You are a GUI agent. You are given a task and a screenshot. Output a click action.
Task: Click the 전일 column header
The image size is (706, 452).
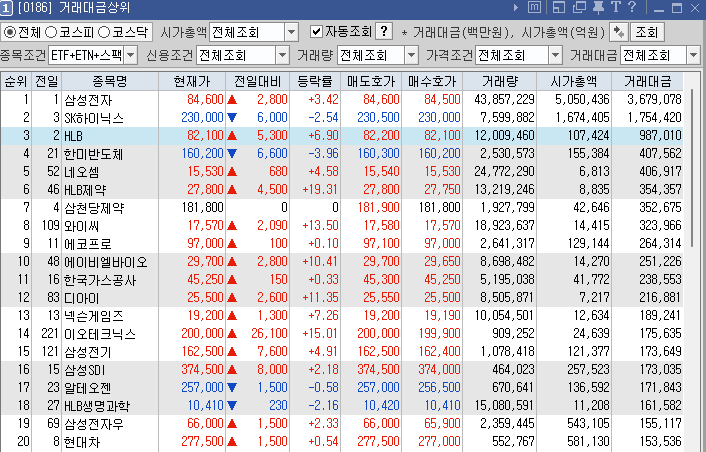pos(46,81)
